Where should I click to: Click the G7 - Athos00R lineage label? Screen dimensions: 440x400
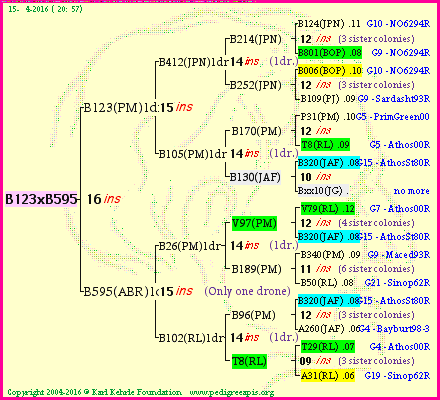(400, 209)
